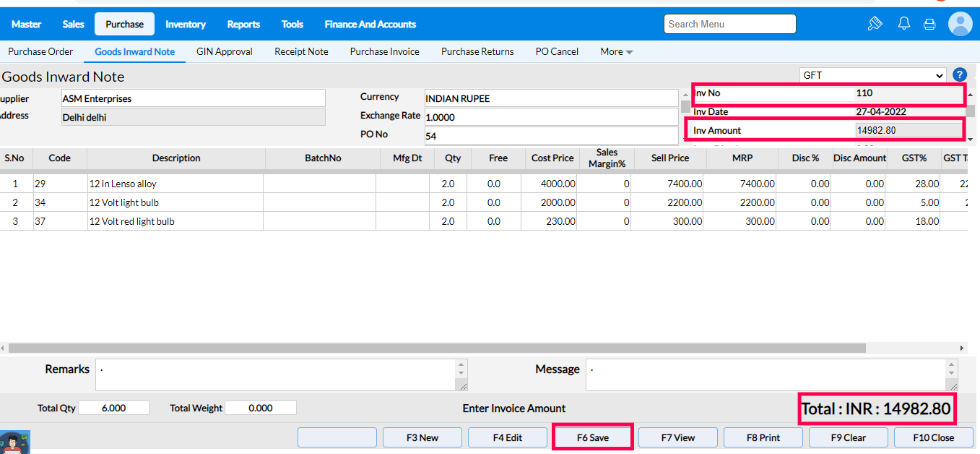This screenshot has height=454, width=980.
Task: Click the paintbrush theme icon
Action: pos(875,24)
